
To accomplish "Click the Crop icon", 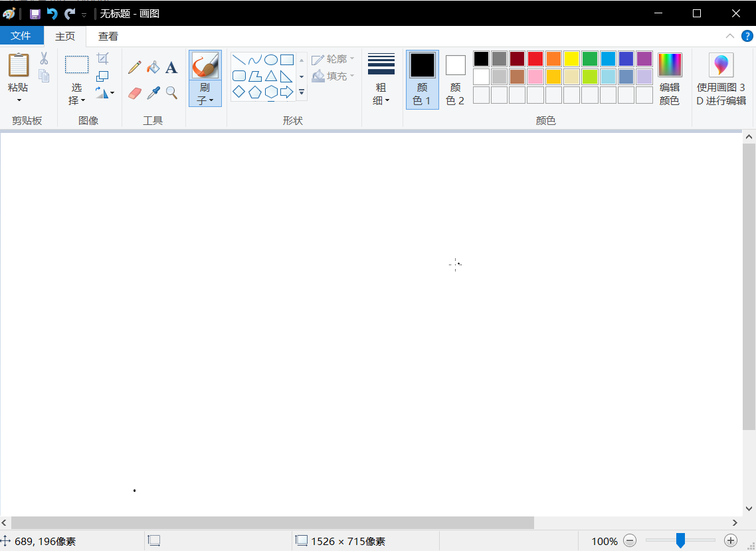I will coord(103,58).
